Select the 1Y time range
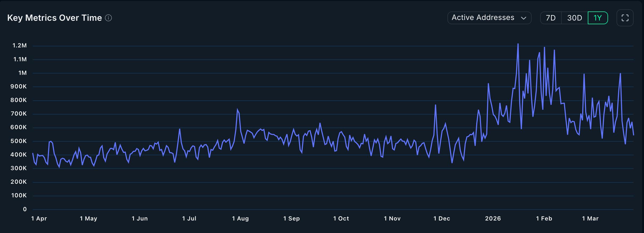This screenshot has width=644, height=233. [x=598, y=18]
